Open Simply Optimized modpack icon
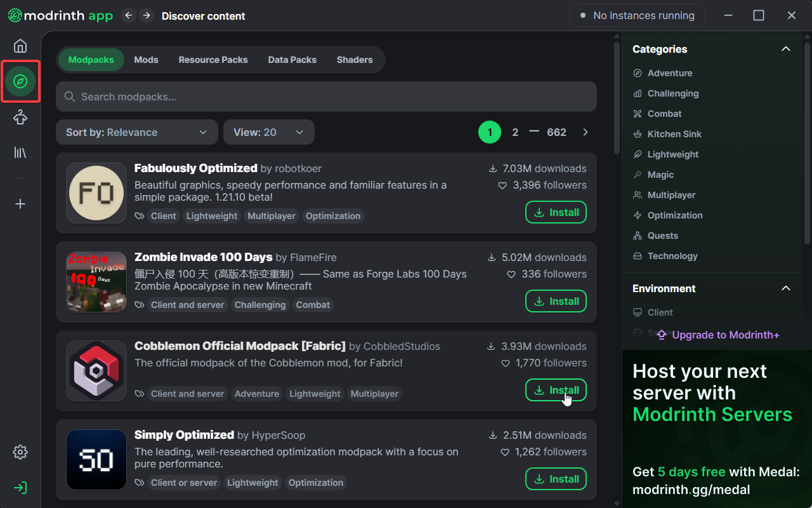The image size is (812, 508). click(96, 460)
